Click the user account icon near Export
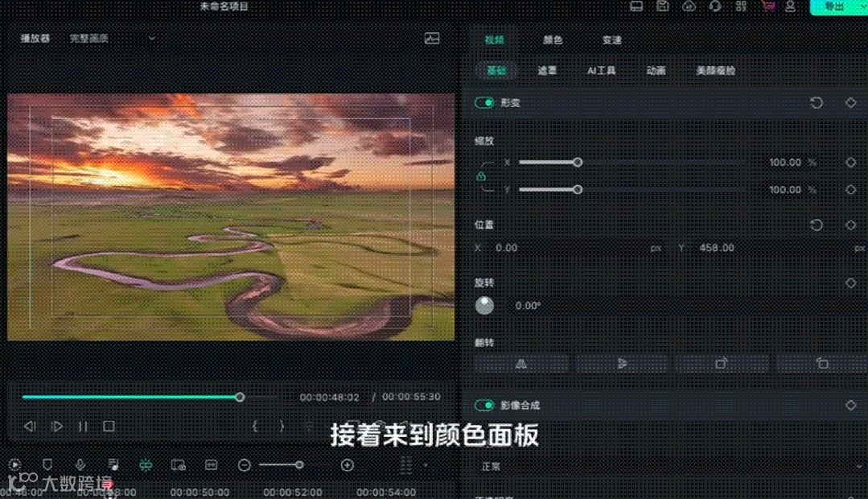The width and height of the screenshot is (868, 499). tap(791, 6)
